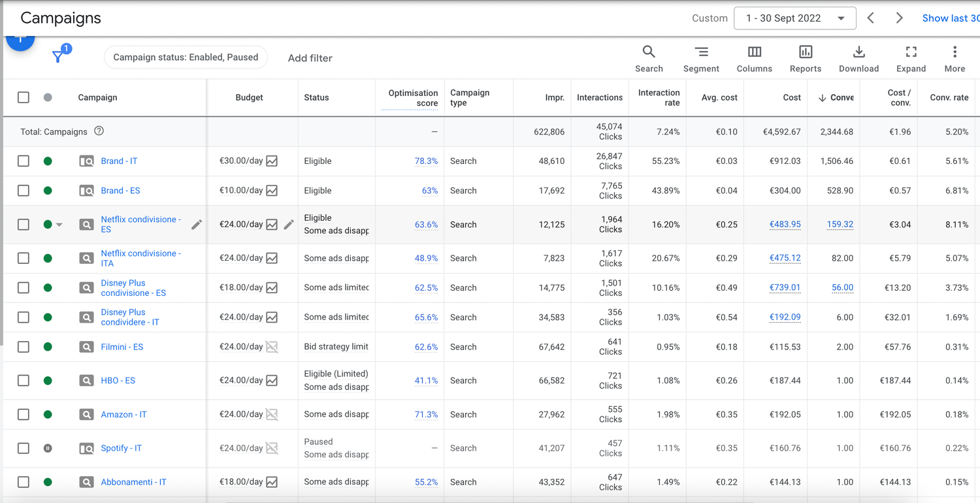
Task: Click the 159.32 conversions value
Action: [840, 224]
